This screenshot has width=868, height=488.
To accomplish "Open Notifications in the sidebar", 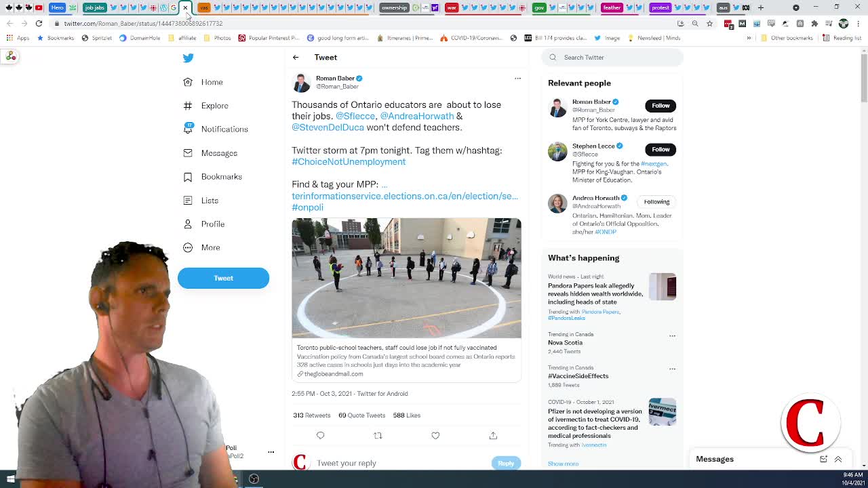I will [215, 129].
